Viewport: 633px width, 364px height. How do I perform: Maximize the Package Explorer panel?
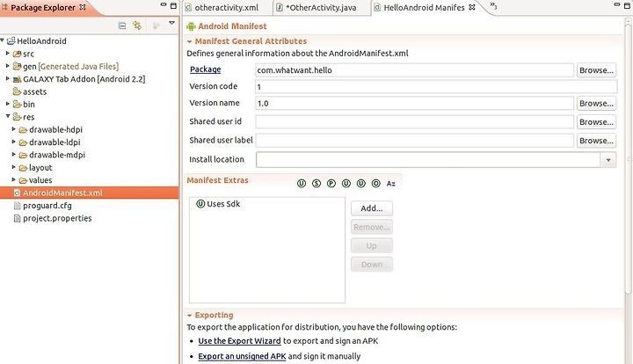173,5
